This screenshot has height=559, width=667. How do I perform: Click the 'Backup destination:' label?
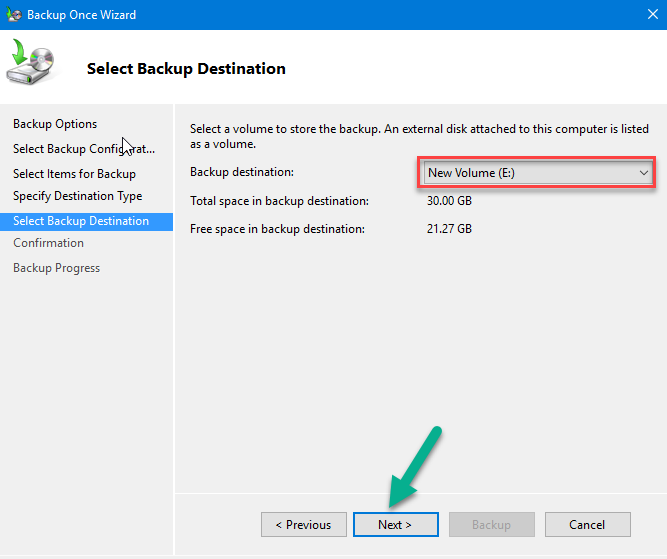coord(242,172)
